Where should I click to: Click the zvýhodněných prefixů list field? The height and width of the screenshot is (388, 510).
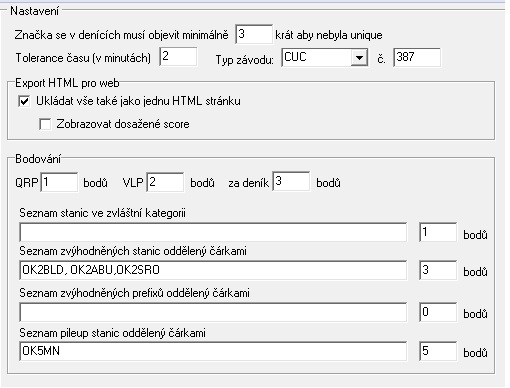coord(213,312)
